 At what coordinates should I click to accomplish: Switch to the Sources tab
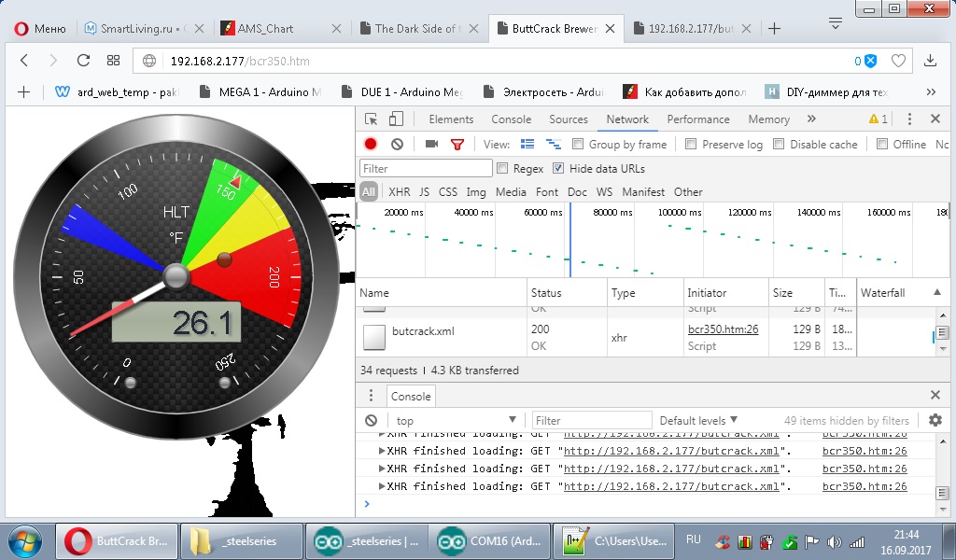(x=568, y=119)
